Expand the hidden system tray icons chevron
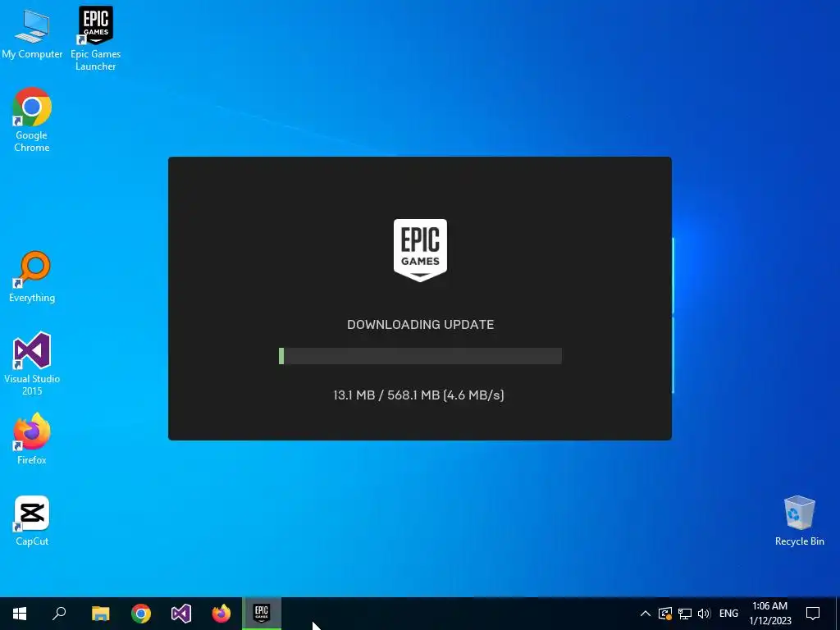 point(646,614)
